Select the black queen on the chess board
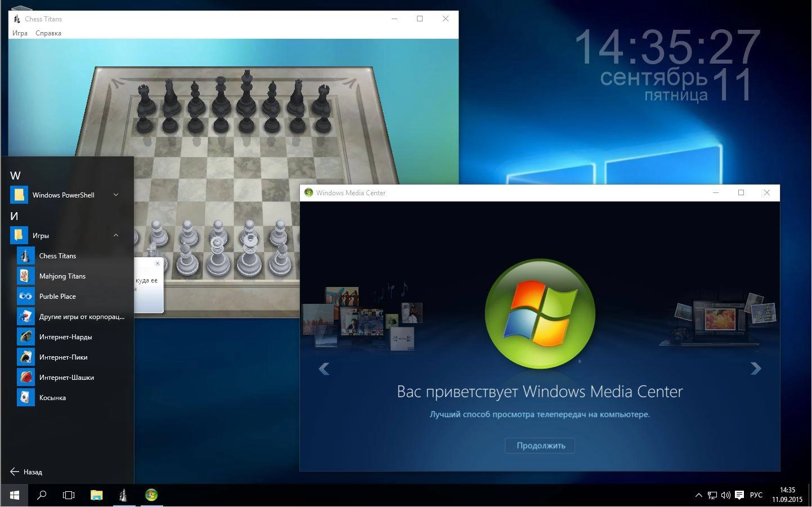The image size is (812, 507). [x=220, y=96]
